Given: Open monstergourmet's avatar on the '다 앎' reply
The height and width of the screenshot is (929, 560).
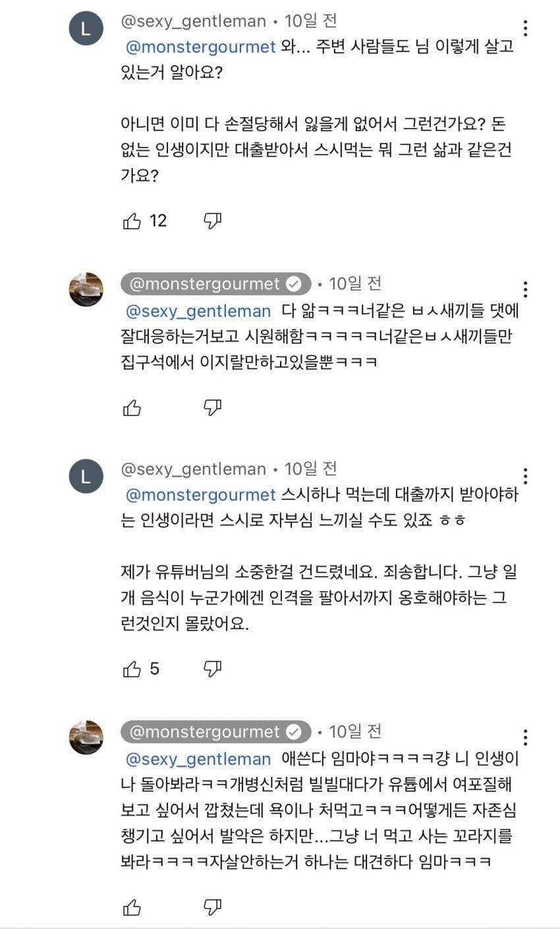Looking at the screenshot, I should coord(86,289).
